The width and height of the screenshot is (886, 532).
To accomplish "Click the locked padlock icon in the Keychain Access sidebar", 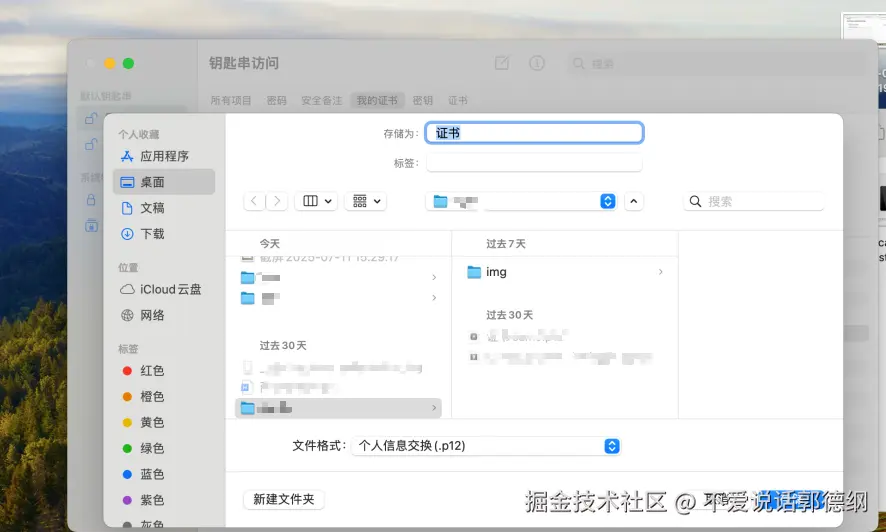I will pos(91,200).
